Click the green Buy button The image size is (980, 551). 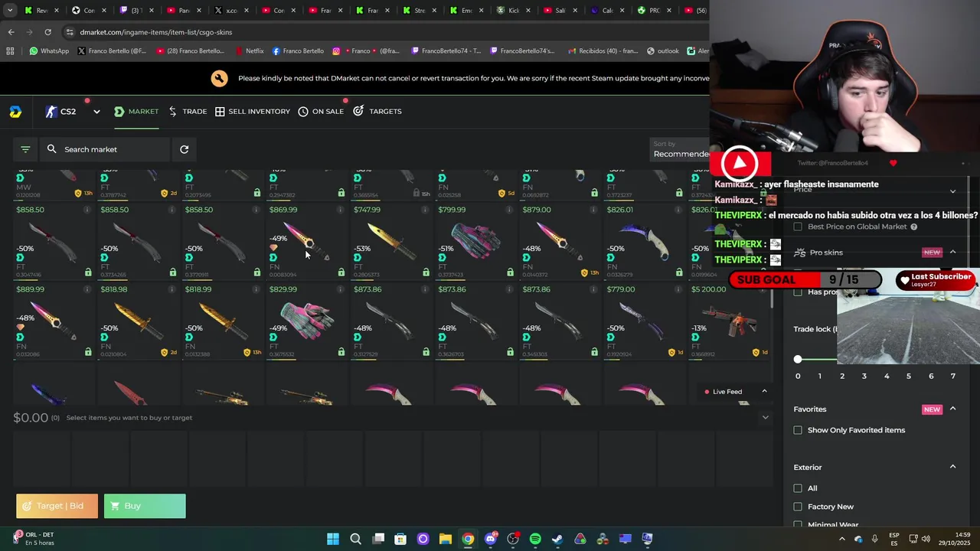coord(145,506)
